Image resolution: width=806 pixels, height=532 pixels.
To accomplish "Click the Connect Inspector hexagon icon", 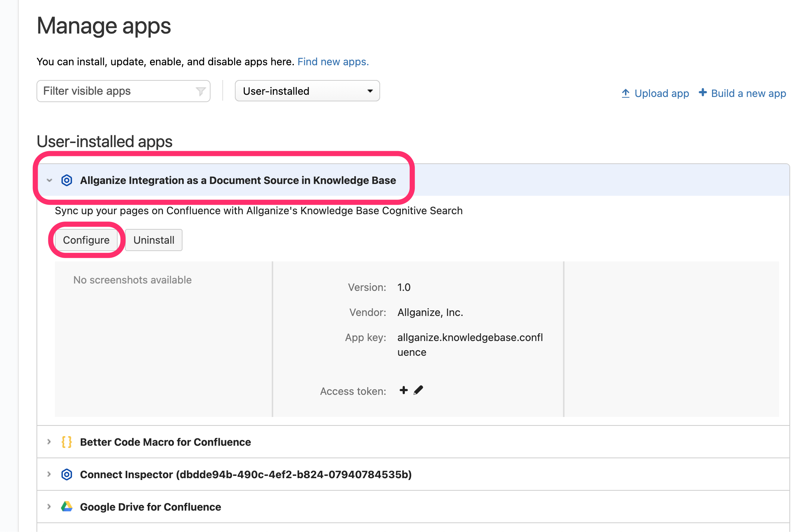I will [67, 474].
